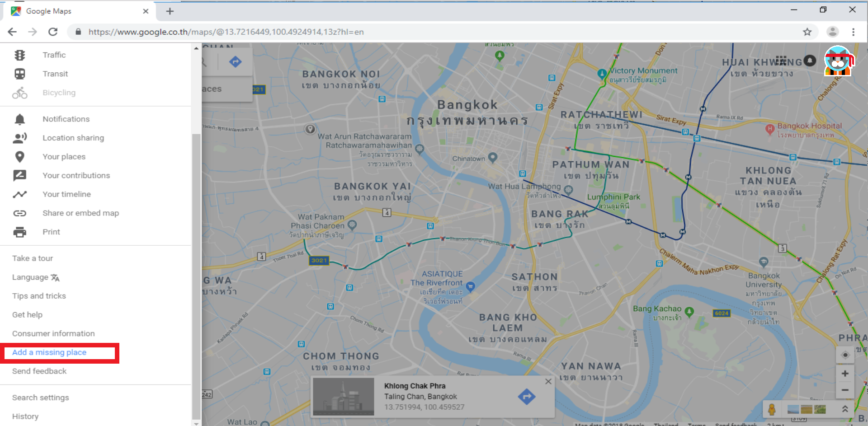Click the Get help link
Screen dimensions: 868x426
coord(27,315)
